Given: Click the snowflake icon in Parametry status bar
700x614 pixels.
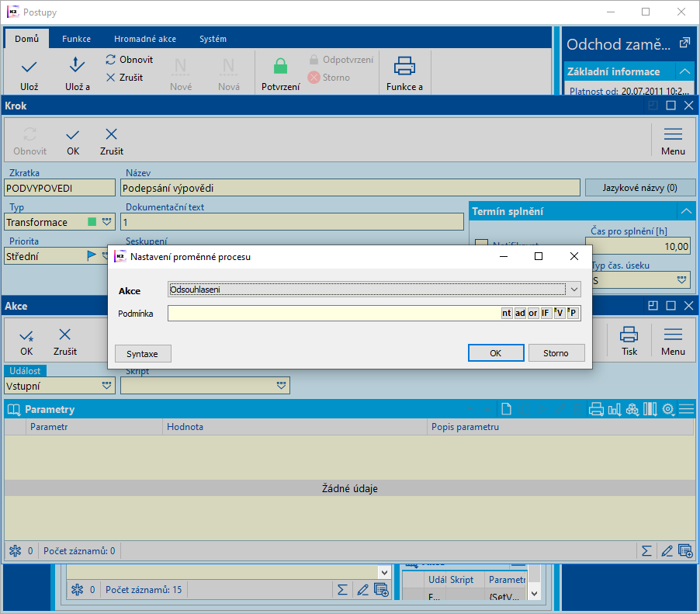Looking at the screenshot, I should (16, 551).
